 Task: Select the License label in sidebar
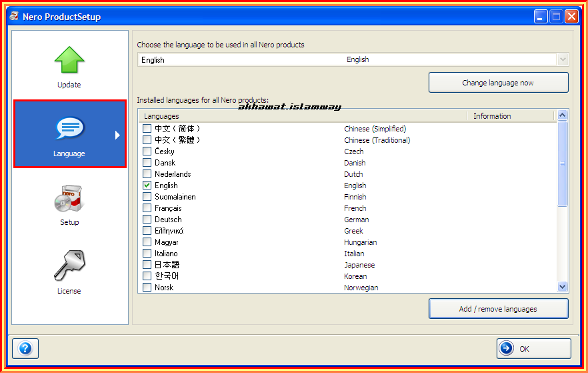[69, 291]
